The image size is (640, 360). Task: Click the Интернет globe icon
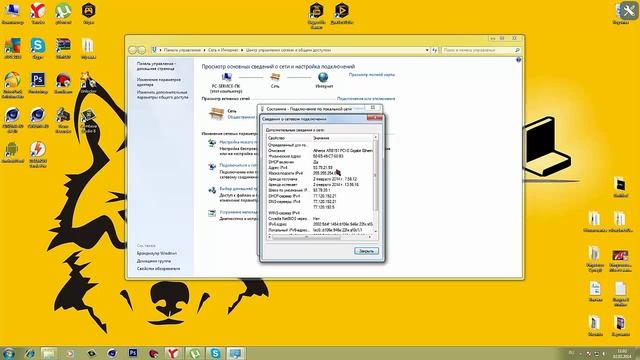[x=323, y=77]
